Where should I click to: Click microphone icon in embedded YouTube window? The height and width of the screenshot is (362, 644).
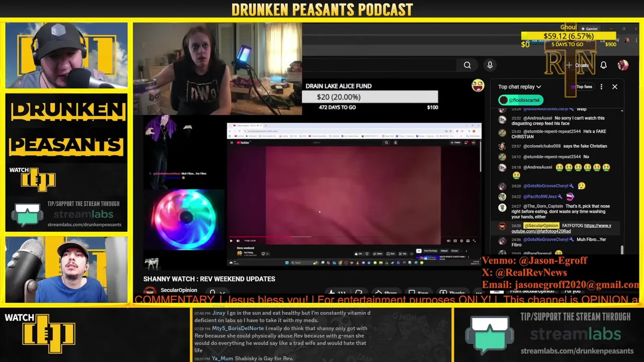coord(395,142)
